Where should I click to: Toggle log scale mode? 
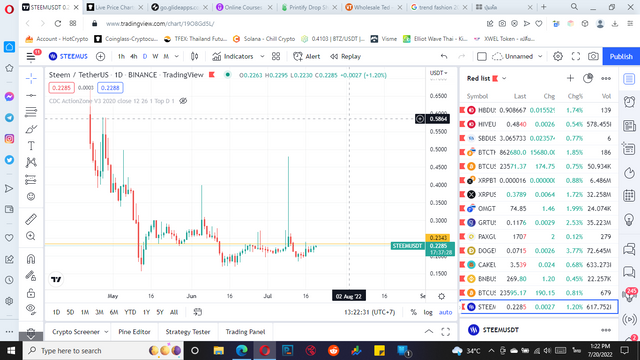(x=428, y=312)
